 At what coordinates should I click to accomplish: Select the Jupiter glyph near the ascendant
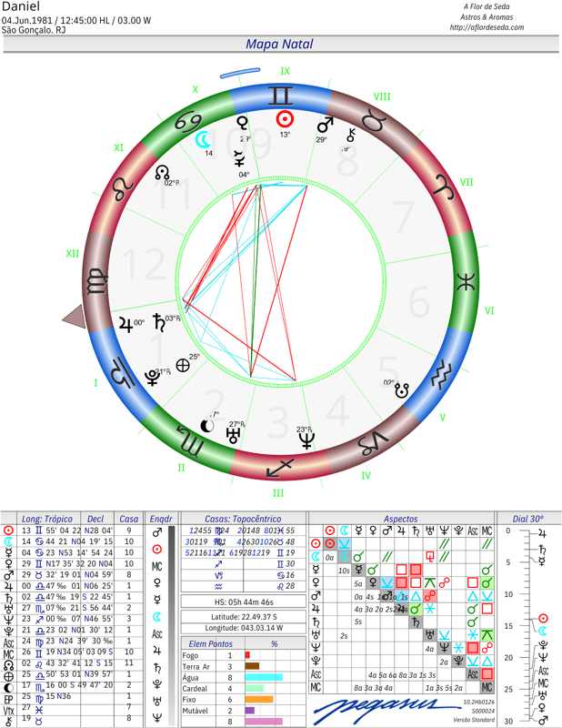pos(125,324)
